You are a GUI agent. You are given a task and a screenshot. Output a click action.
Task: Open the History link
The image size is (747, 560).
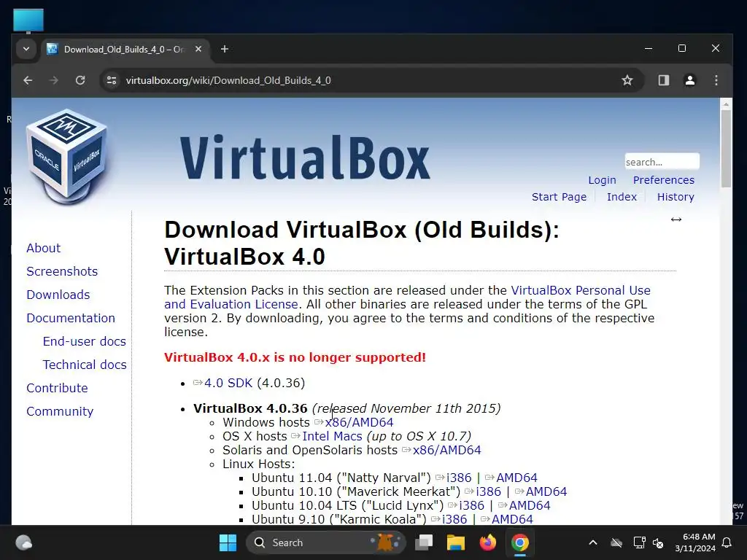click(x=676, y=197)
